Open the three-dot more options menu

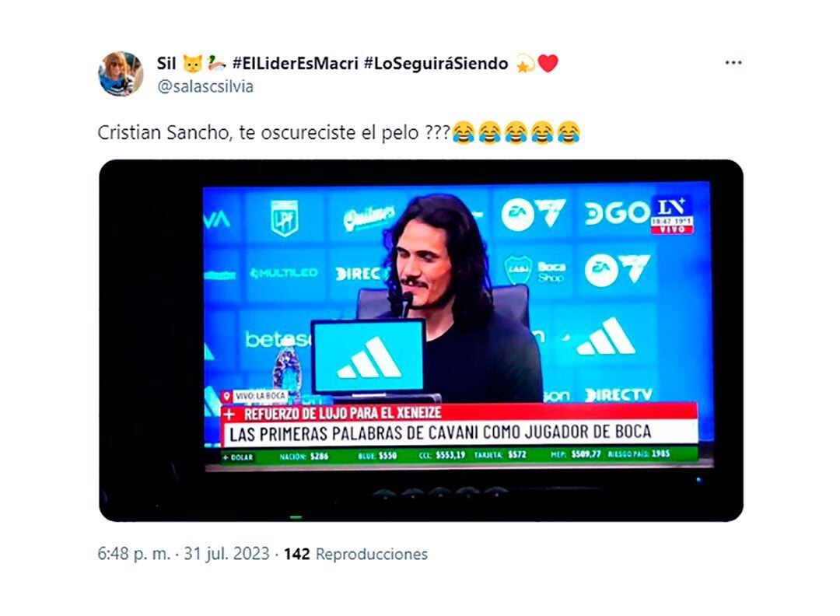click(x=733, y=63)
